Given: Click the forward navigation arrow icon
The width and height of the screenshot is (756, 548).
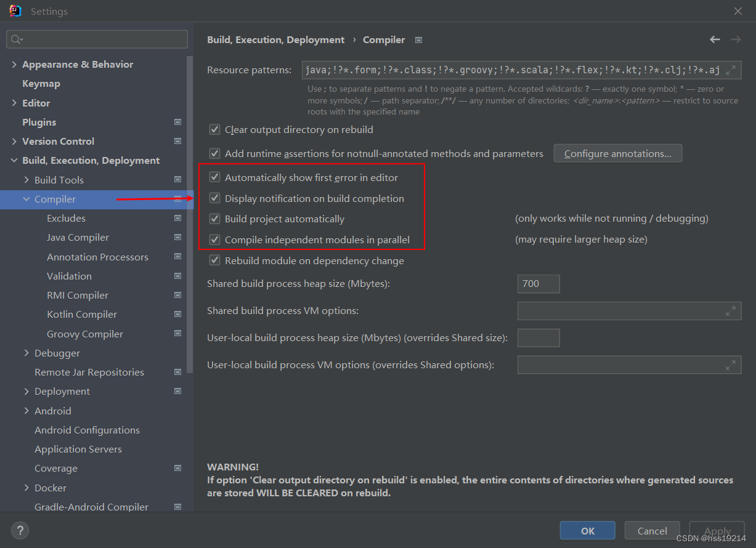Looking at the screenshot, I should pos(736,39).
